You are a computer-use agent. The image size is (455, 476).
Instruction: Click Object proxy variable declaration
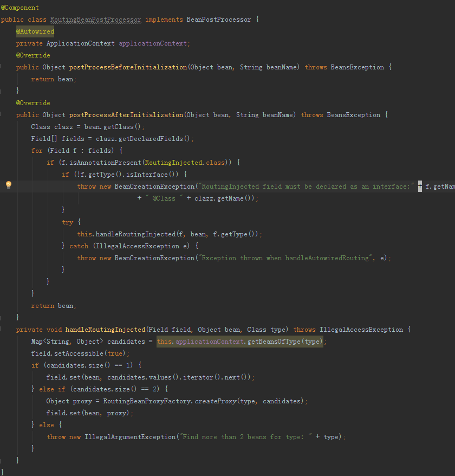69,401
